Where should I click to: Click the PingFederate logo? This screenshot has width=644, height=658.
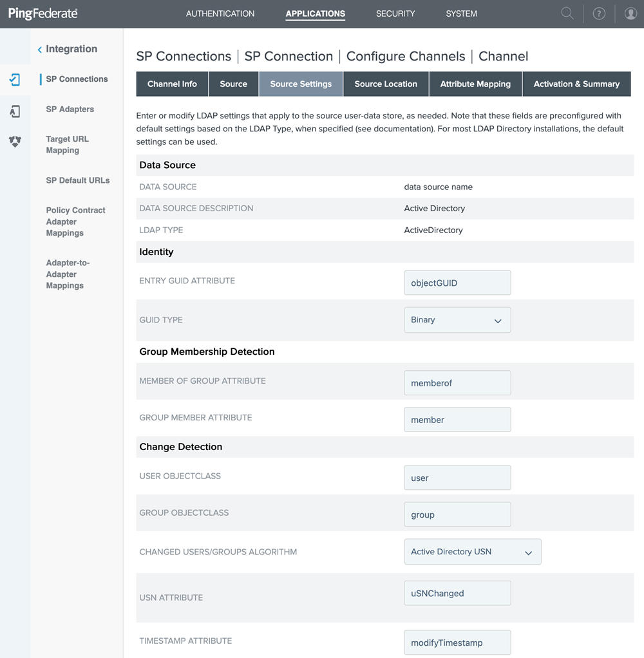[x=43, y=14]
